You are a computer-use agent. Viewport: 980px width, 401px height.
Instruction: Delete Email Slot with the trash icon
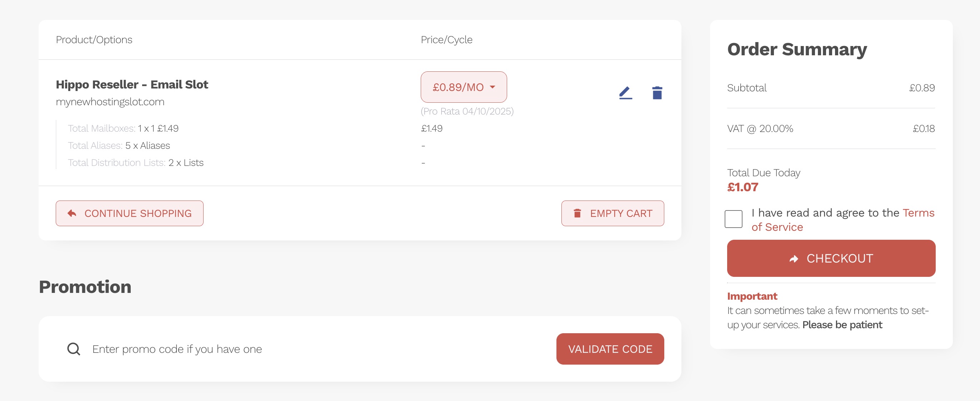tap(657, 93)
